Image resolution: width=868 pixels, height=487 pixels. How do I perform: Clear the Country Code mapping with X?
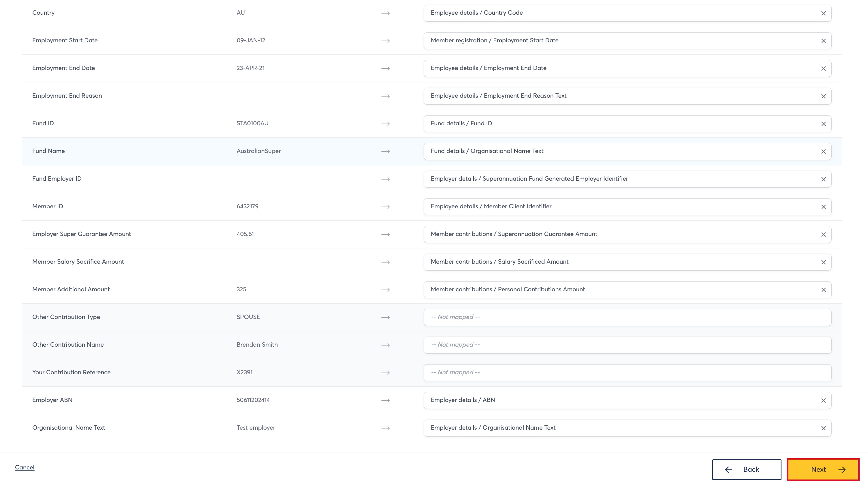coord(823,13)
